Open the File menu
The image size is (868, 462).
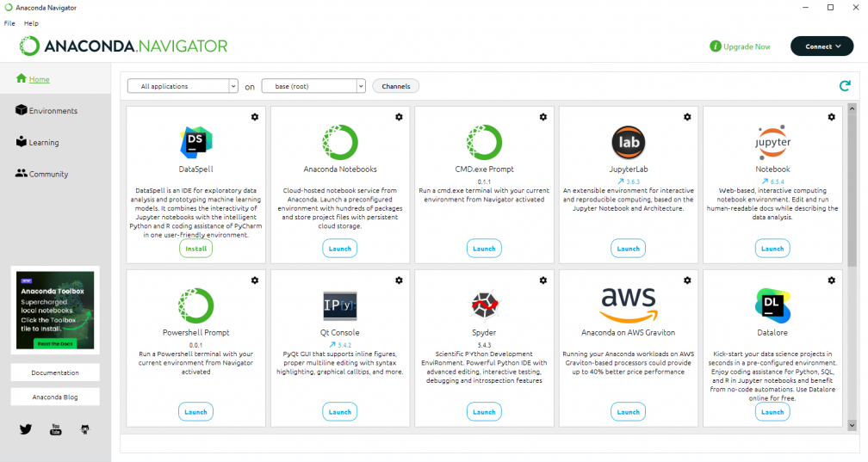[9, 23]
